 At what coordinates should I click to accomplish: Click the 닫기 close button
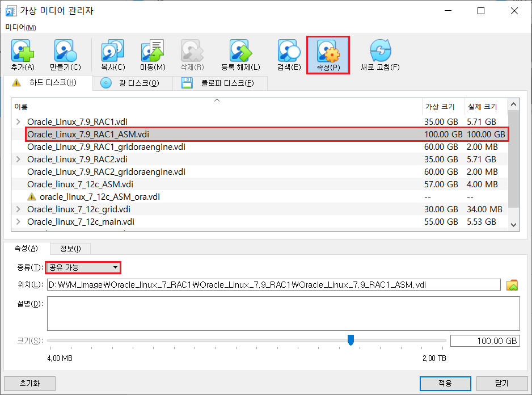[501, 384]
